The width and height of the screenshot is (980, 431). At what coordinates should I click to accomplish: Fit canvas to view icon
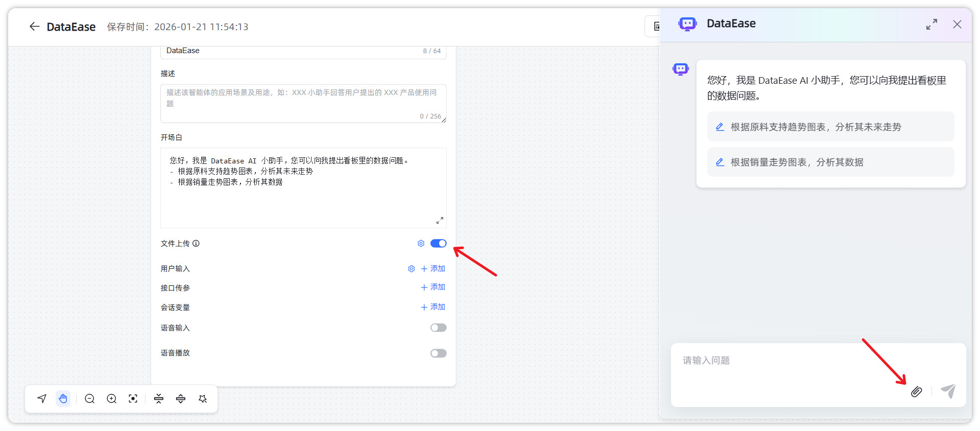(133, 399)
